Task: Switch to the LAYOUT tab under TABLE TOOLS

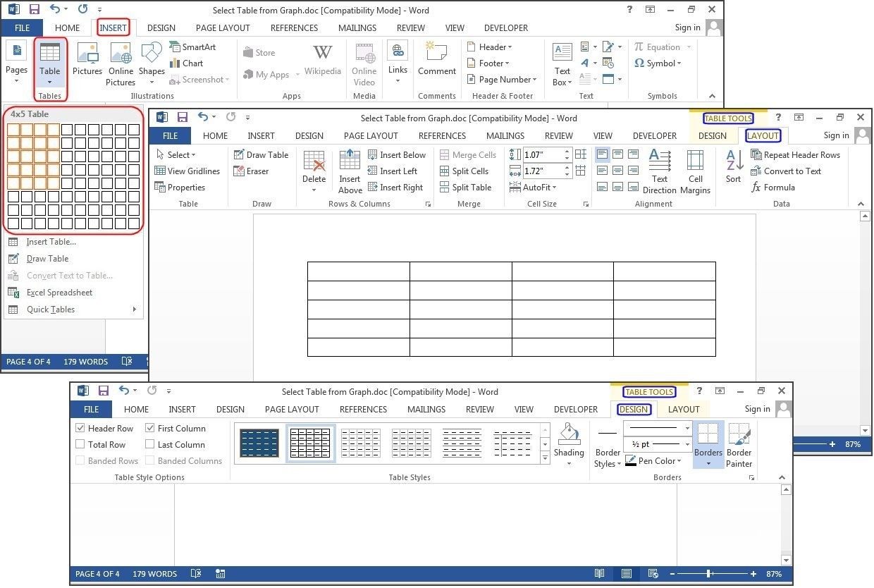Action: [x=764, y=135]
